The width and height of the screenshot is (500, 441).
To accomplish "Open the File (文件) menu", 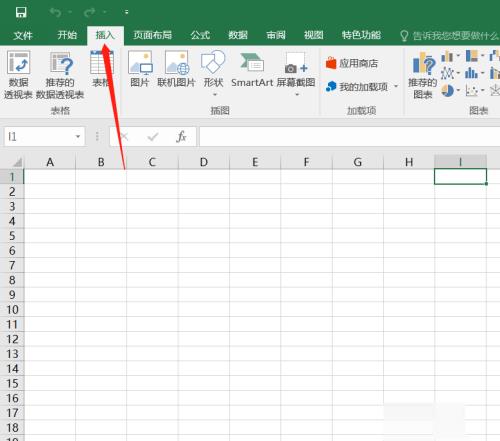I will pos(23,35).
